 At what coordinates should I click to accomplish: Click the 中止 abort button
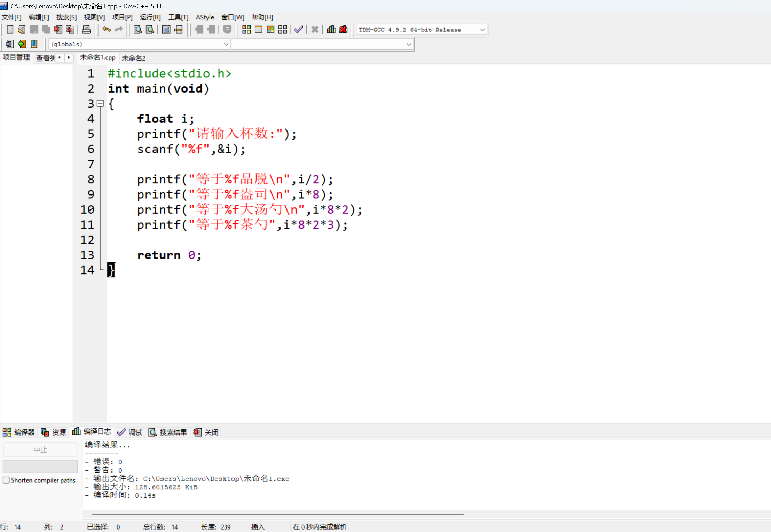pyautogui.click(x=40, y=450)
